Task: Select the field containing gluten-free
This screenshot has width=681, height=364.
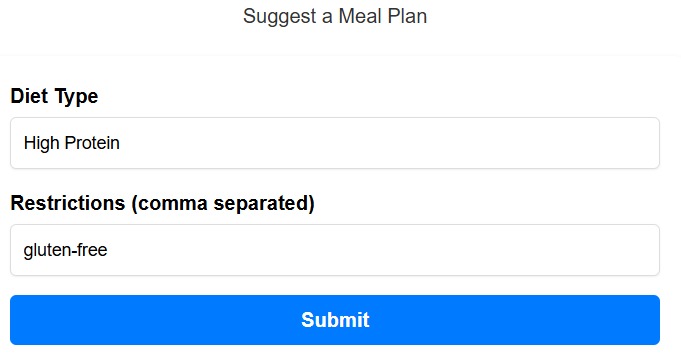Action: coord(335,250)
